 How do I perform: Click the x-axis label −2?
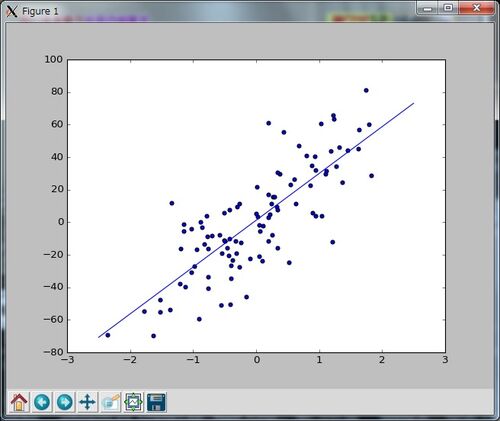(130, 360)
